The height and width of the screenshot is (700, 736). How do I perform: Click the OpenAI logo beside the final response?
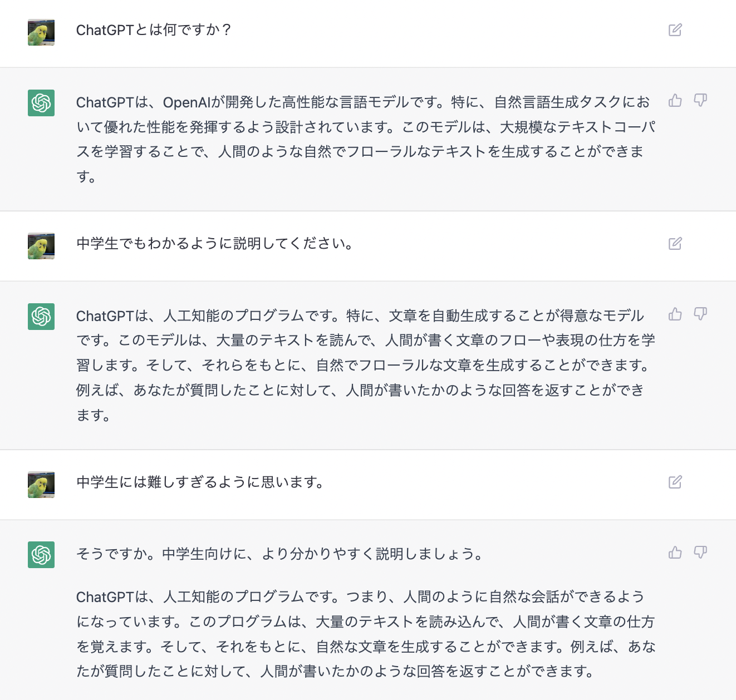[x=41, y=555]
